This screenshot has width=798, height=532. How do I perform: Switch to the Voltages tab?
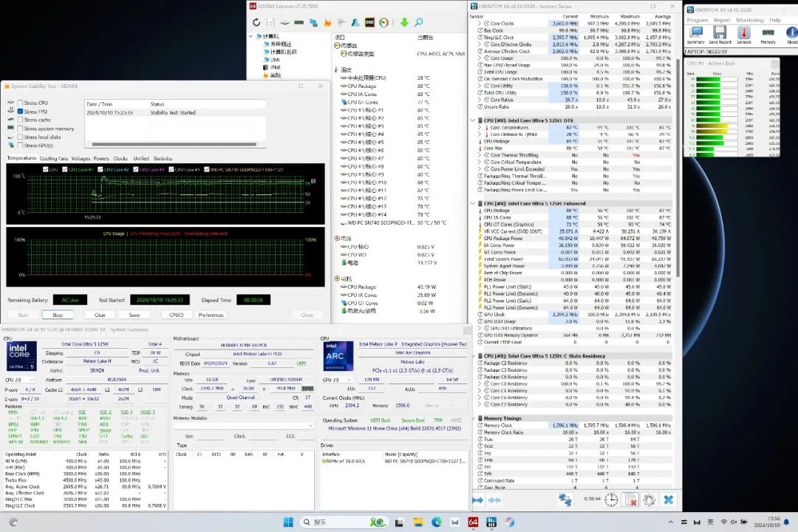click(x=81, y=159)
